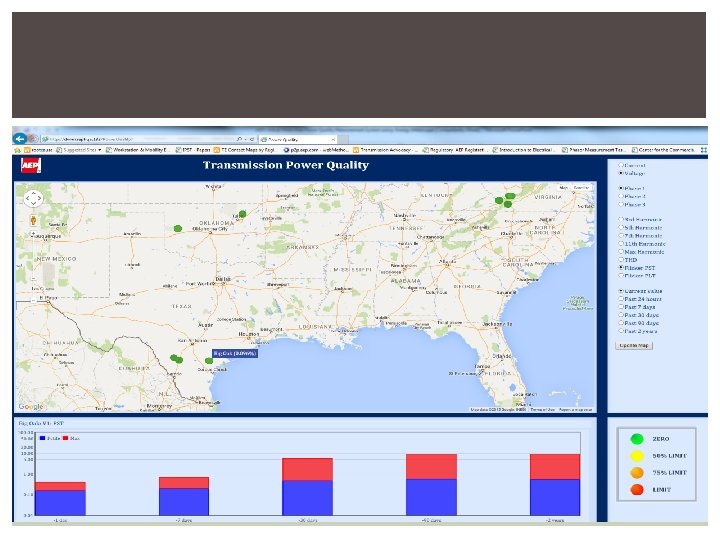Click the favorites star icon in bookmarks bar
This screenshot has width=720, height=540.
click(x=17, y=150)
